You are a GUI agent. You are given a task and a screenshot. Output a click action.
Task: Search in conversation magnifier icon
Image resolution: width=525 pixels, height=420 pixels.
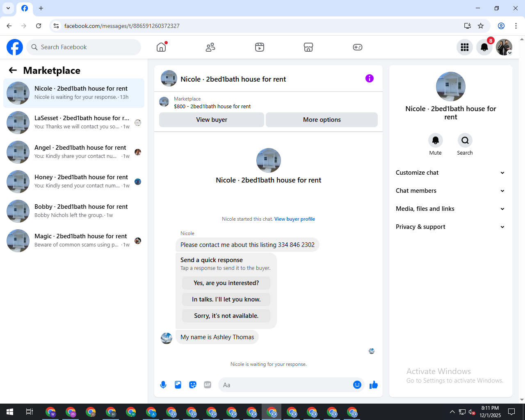pyautogui.click(x=465, y=140)
